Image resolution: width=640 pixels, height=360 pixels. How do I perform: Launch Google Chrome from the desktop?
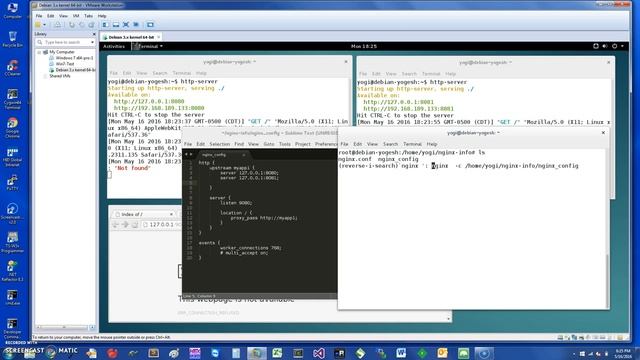pos(12,127)
